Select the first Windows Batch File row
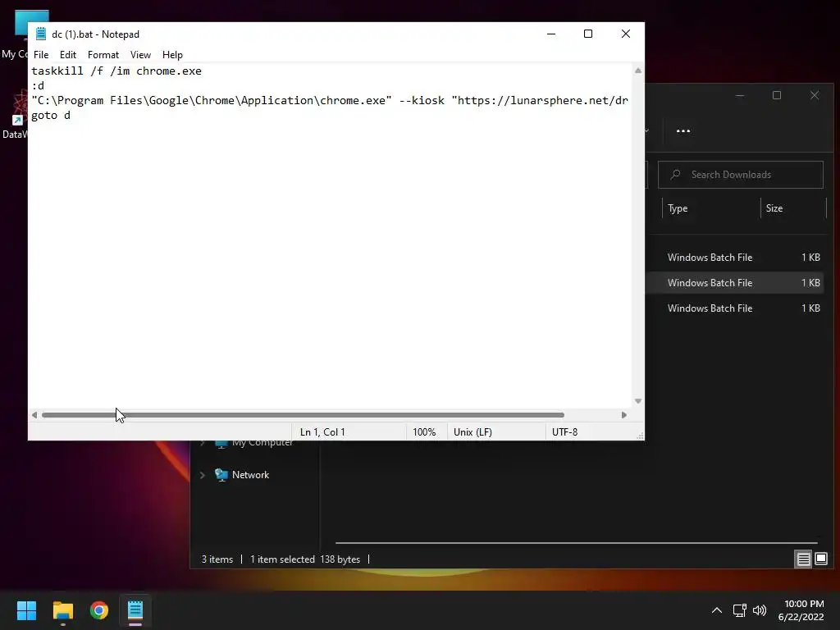Viewport: 840px width, 630px height. [734, 258]
